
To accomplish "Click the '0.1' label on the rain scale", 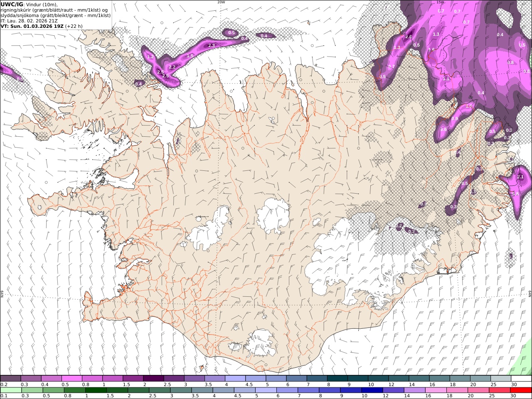I will [4, 396].
